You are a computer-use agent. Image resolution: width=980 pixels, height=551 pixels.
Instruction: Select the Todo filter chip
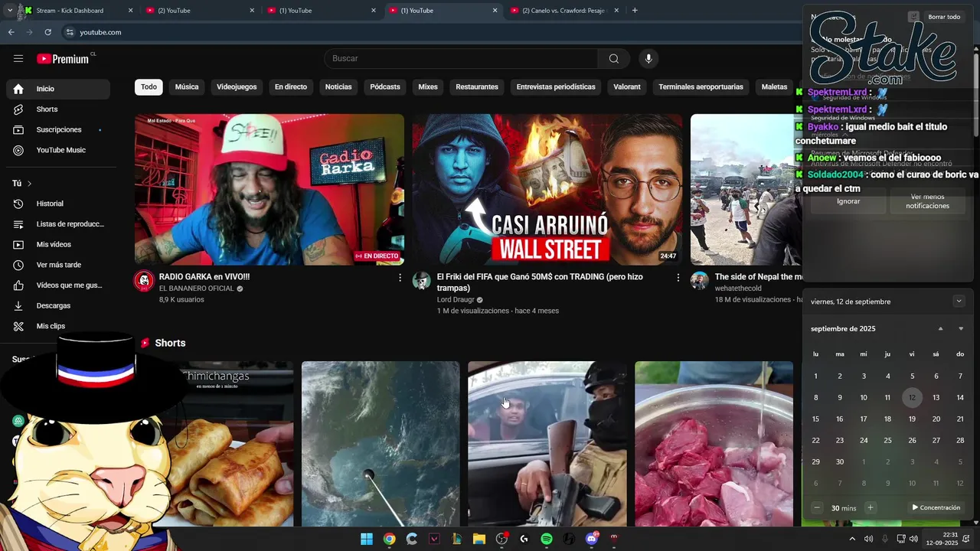pyautogui.click(x=149, y=86)
